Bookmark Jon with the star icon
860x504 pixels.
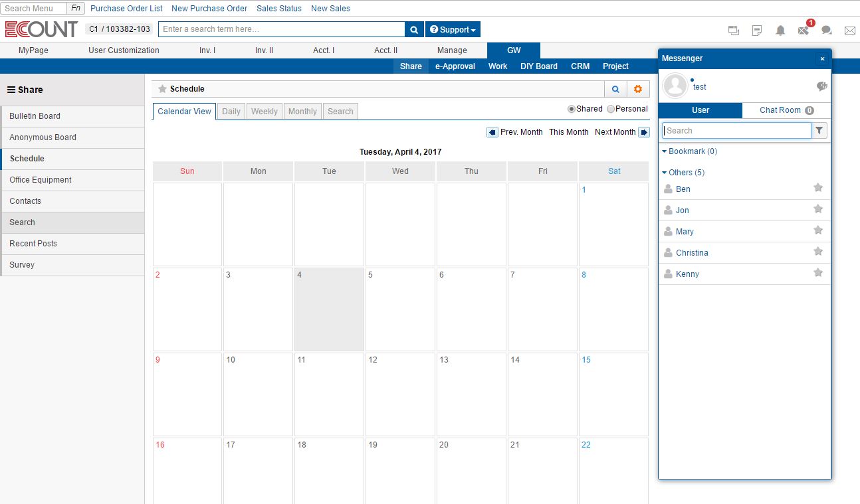tap(818, 209)
